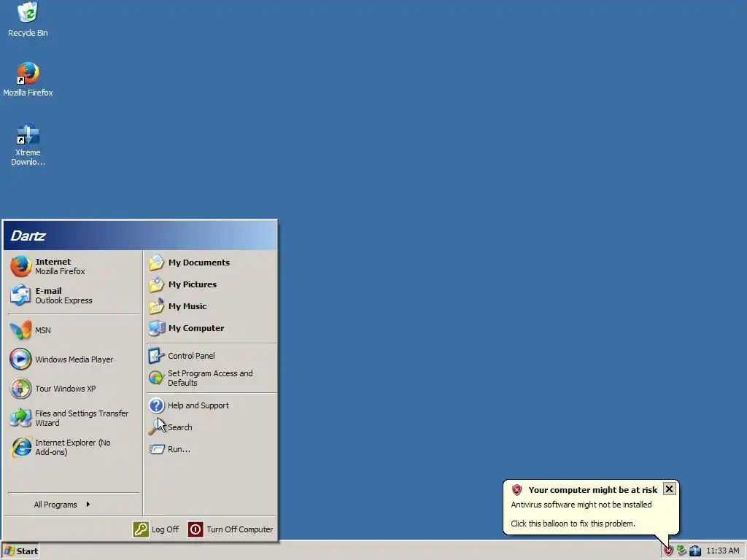Image resolution: width=747 pixels, height=560 pixels.
Task: Open Outlook Express E-mail entry
Action: coord(72,296)
